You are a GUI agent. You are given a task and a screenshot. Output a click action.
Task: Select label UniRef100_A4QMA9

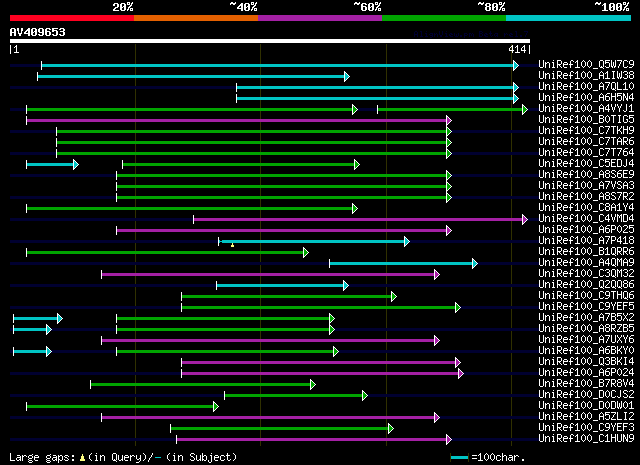[586, 263]
